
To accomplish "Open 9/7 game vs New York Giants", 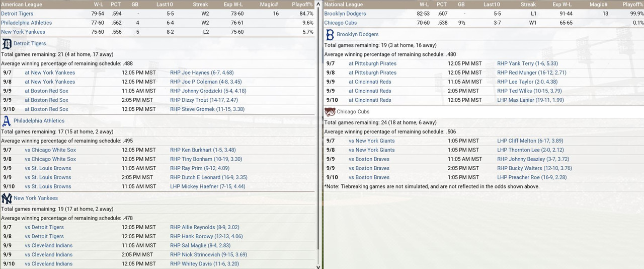I will (x=371, y=141).
